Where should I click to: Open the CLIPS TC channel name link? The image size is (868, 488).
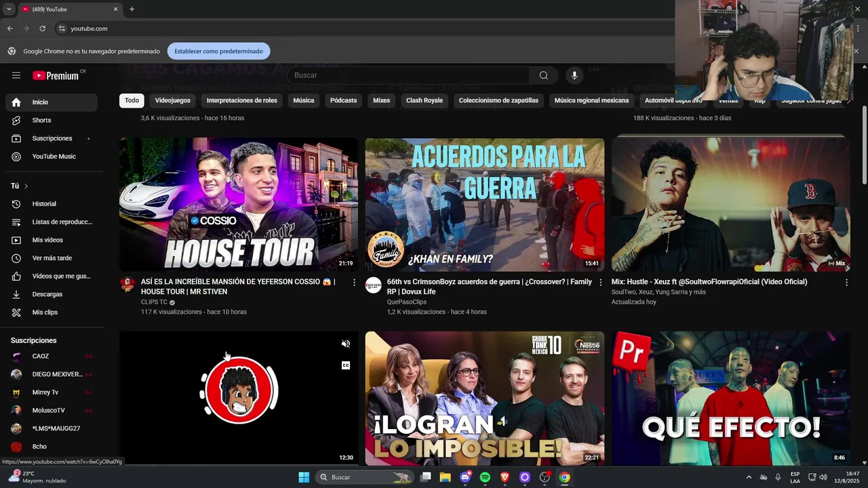(154, 302)
